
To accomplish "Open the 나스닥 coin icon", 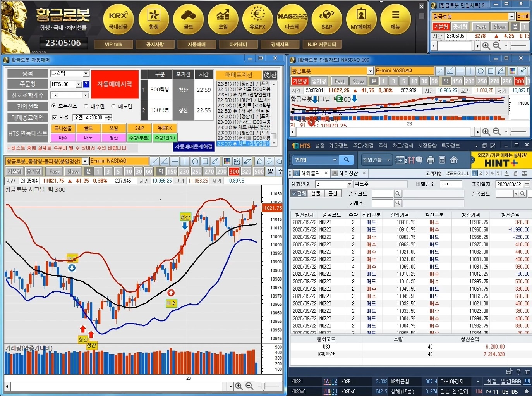I will click(x=292, y=19).
